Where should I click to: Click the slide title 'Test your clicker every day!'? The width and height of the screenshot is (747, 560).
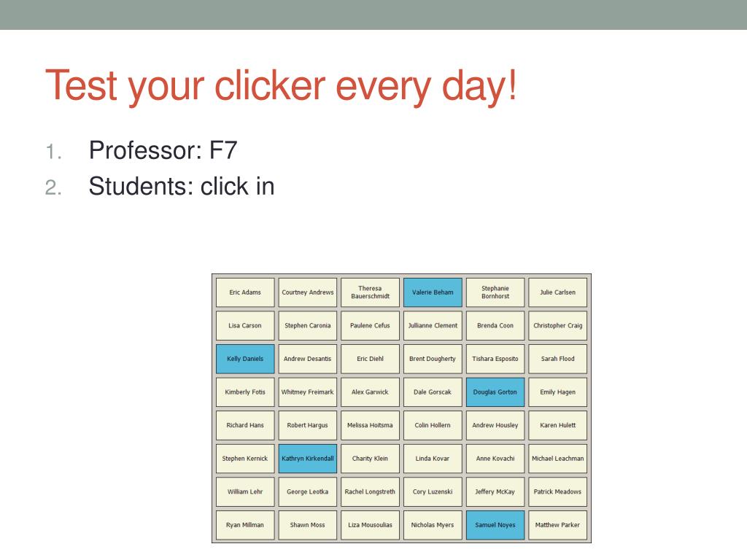coord(281,86)
